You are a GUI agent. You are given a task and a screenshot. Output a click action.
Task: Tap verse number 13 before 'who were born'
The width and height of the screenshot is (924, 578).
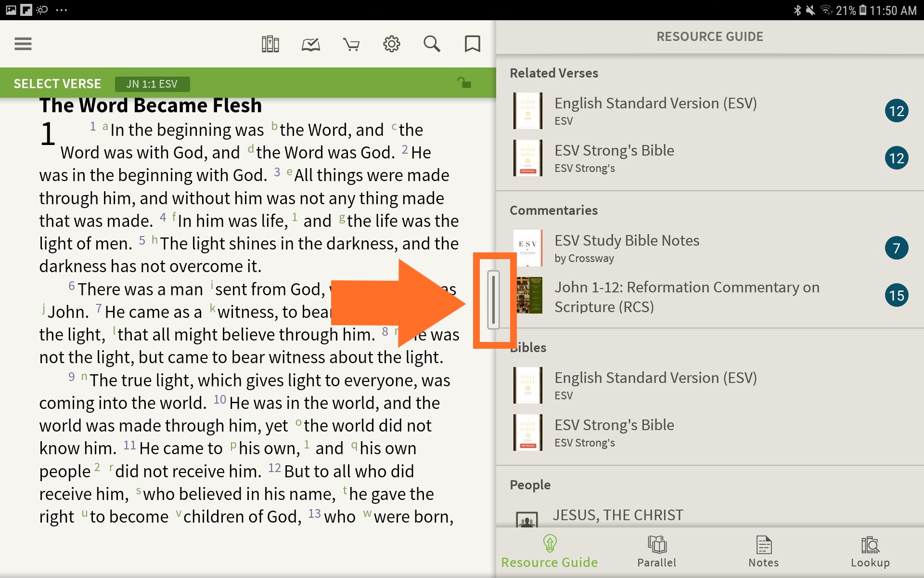pos(314,513)
